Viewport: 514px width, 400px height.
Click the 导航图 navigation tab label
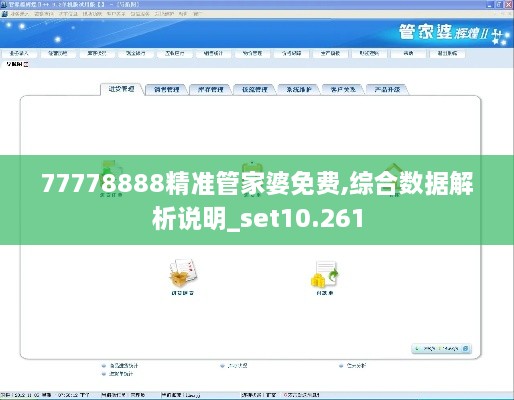(x=15, y=64)
